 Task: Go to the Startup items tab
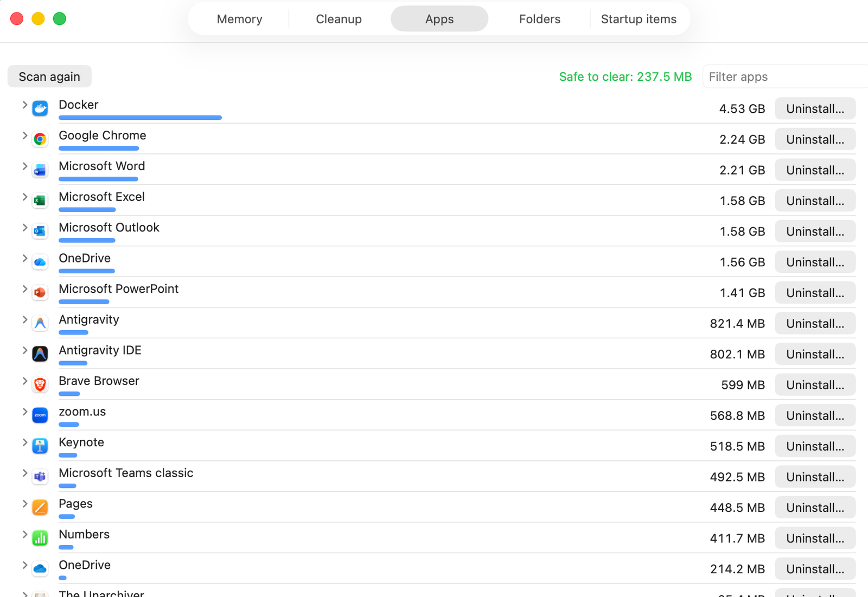click(x=639, y=19)
